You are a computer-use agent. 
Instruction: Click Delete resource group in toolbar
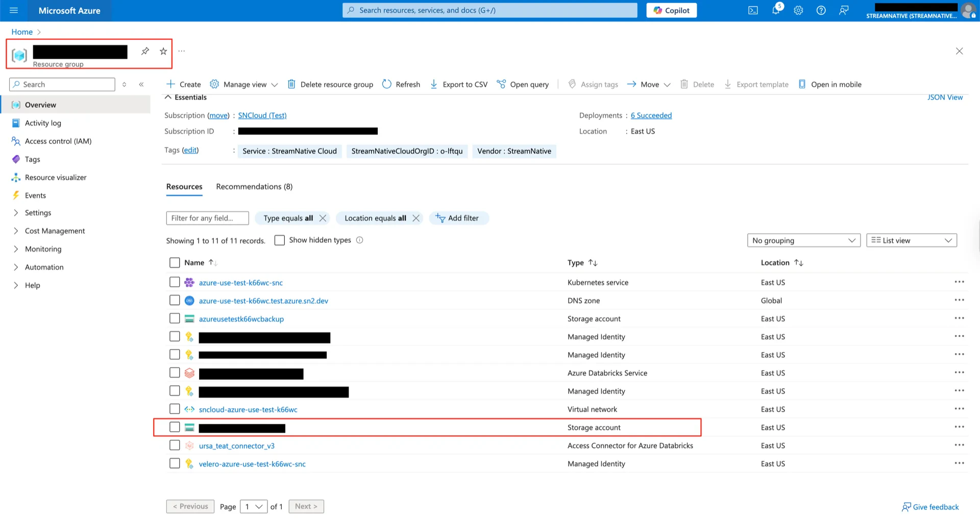point(330,84)
